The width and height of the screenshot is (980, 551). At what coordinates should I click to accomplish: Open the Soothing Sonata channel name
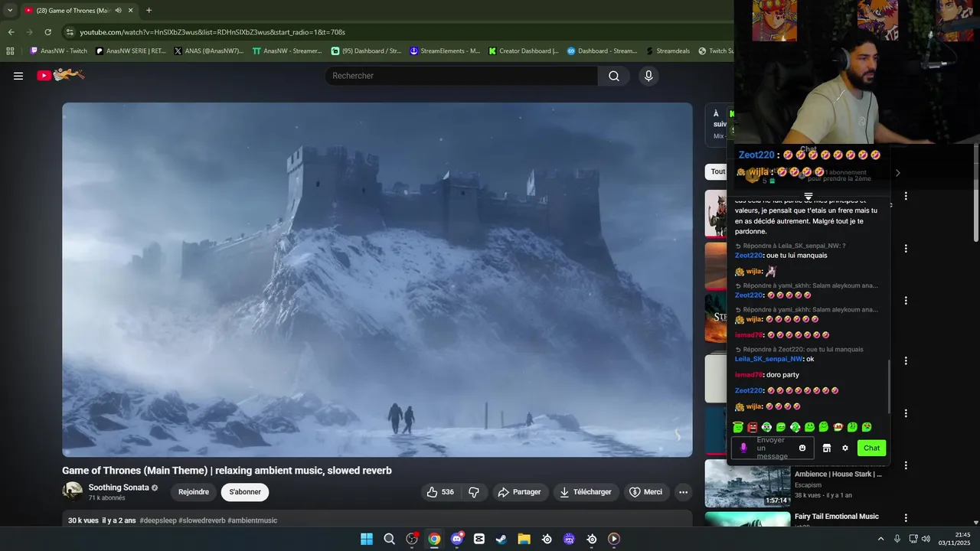(119, 487)
